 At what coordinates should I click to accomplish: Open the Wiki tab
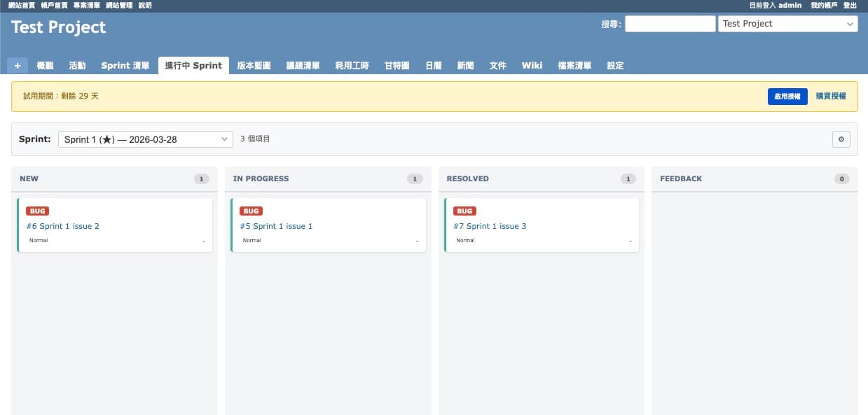pyautogui.click(x=532, y=65)
